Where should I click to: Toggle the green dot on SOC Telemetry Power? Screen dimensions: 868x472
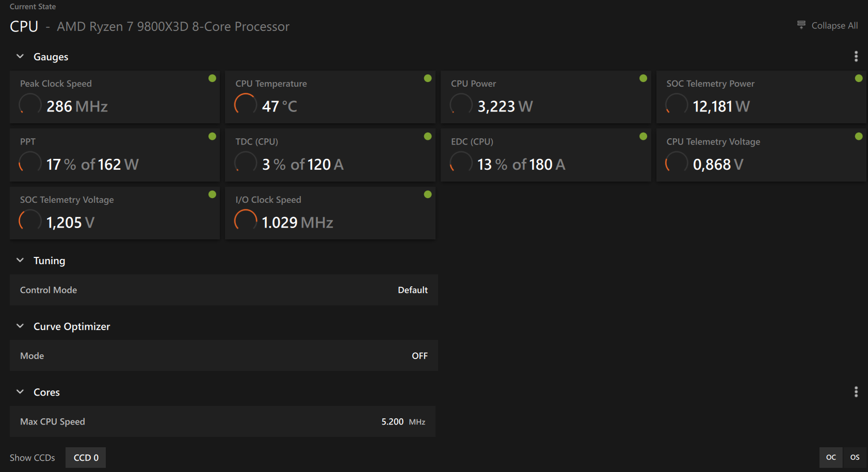click(x=858, y=78)
